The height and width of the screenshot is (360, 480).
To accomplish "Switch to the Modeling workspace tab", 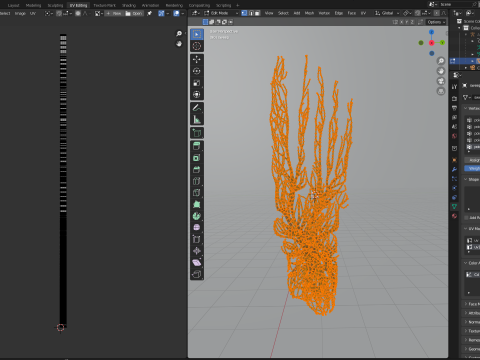I will [33, 5].
